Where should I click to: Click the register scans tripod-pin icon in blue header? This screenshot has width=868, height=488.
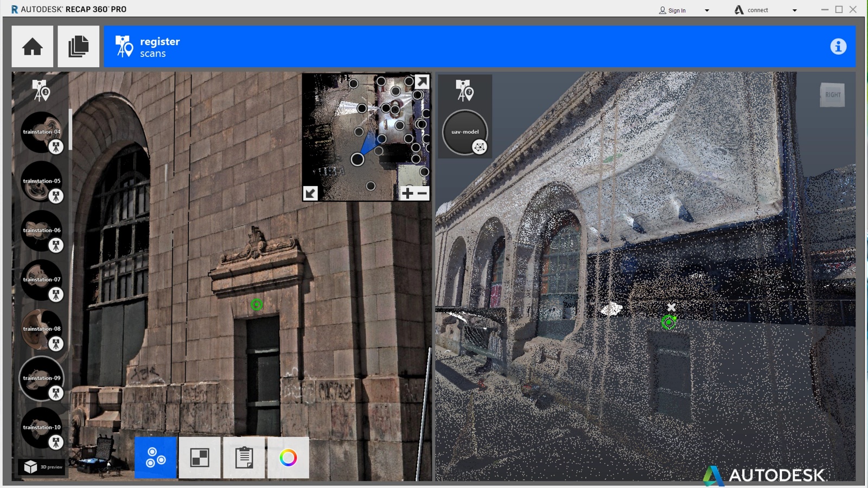click(124, 47)
